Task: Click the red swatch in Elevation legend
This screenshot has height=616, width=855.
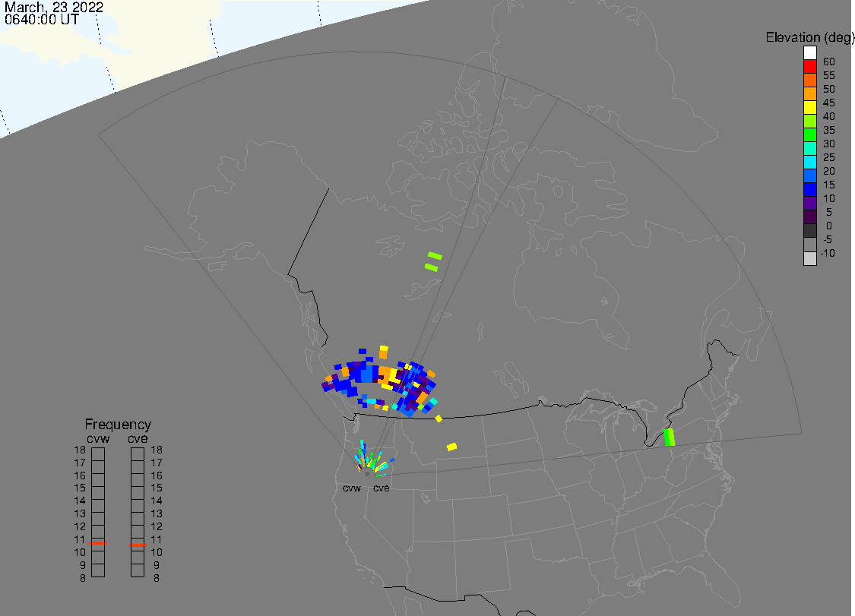Action: pyautogui.click(x=810, y=67)
